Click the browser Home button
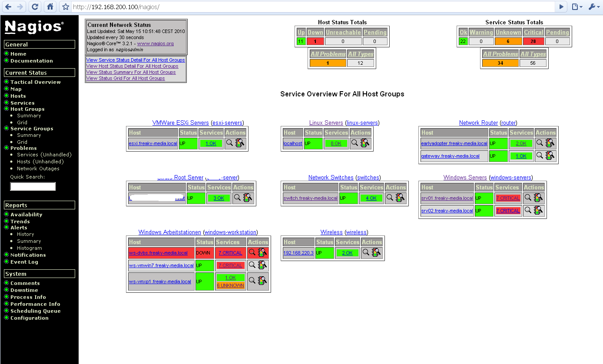This screenshot has width=603, height=364. (50, 7)
